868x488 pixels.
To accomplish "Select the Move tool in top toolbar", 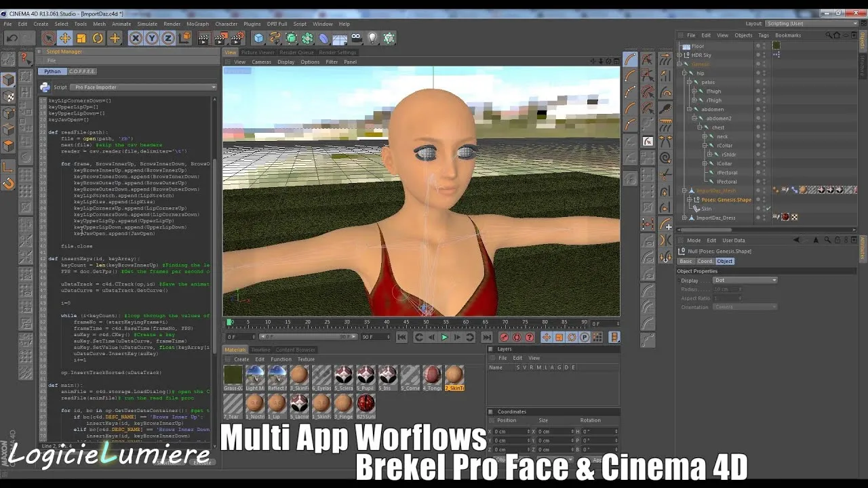I will (x=65, y=39).
